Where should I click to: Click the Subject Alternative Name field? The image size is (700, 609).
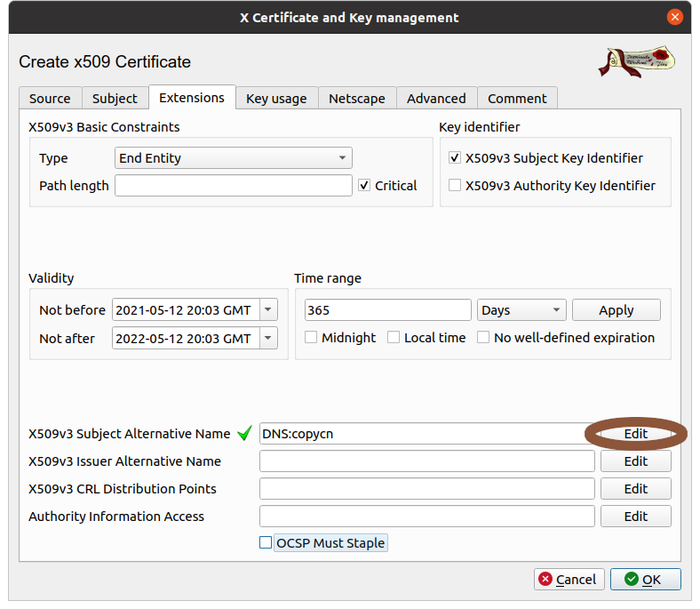pyautogui.click(x=426, y=433)
